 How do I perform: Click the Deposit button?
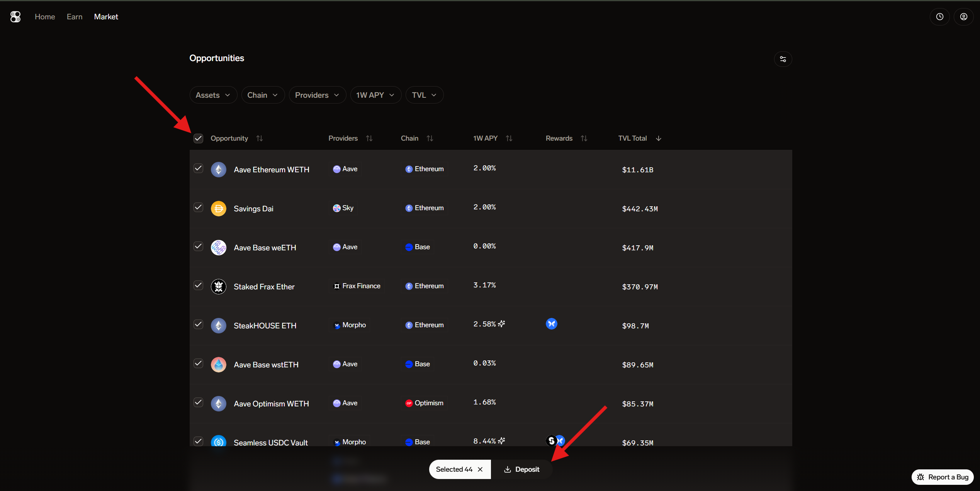click(521, 469)
